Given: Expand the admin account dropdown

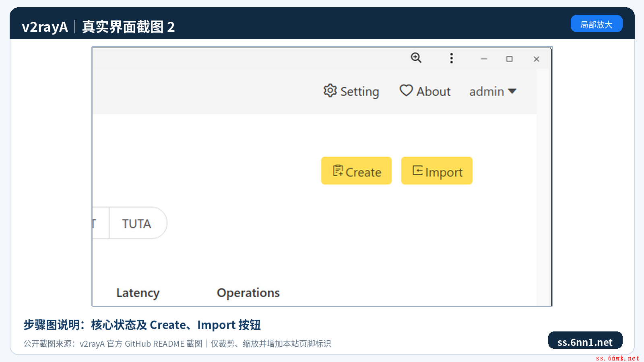Looking at the screenshot, I should pos(493,91).
